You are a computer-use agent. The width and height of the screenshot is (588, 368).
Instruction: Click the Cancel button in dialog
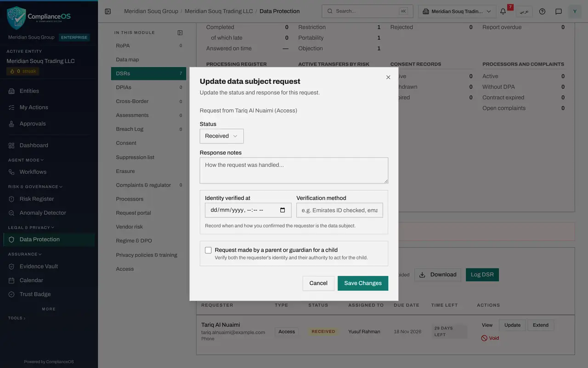pyautogui.click(x=318, y=283)
